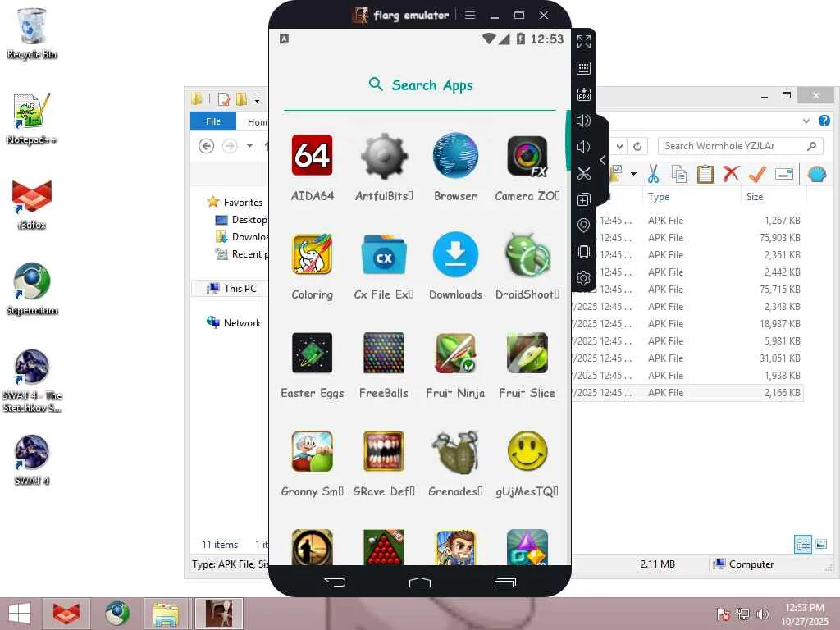Click the Paste clipboard toolbar icon
The width and height of the screenshot is (840, 630).
pyautogui.click(x=705, y=174)
